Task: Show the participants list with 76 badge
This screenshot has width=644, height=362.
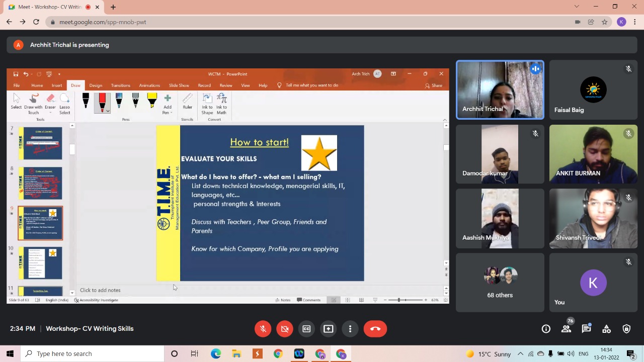Action: coord(566,329)
